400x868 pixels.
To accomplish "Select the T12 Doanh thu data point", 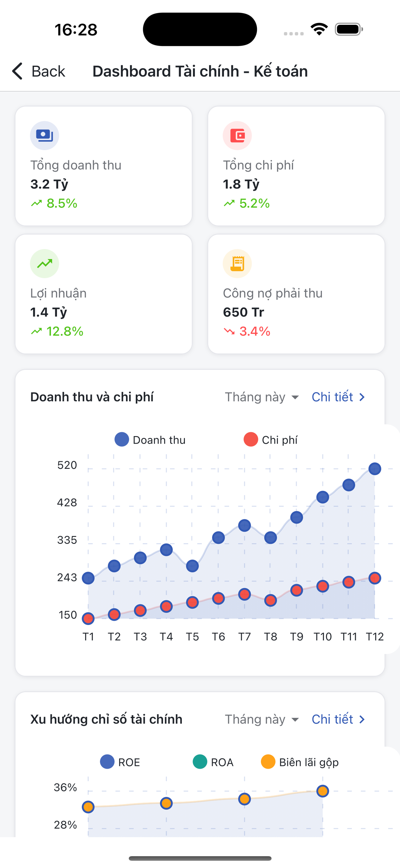I will click(x=375, y=469).
